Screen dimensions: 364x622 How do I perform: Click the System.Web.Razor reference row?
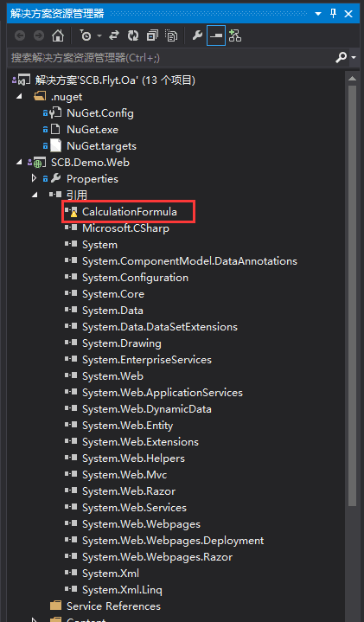[130, 491]
